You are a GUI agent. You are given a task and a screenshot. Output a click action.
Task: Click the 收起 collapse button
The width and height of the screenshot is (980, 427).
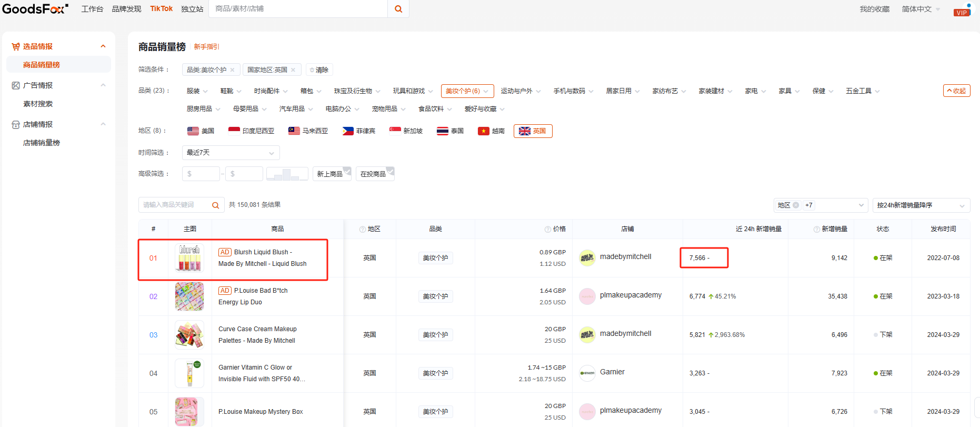(x=956, y=91)
